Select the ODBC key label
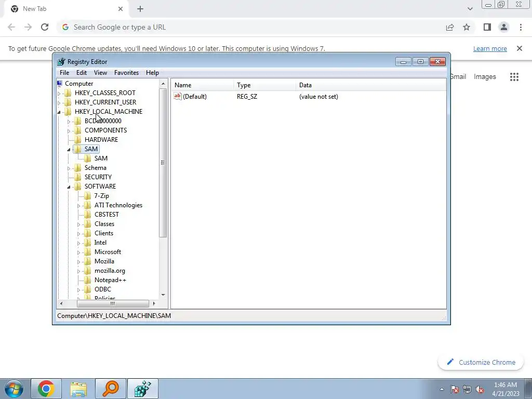Screen dimensions: 532x399 point(102,289)
